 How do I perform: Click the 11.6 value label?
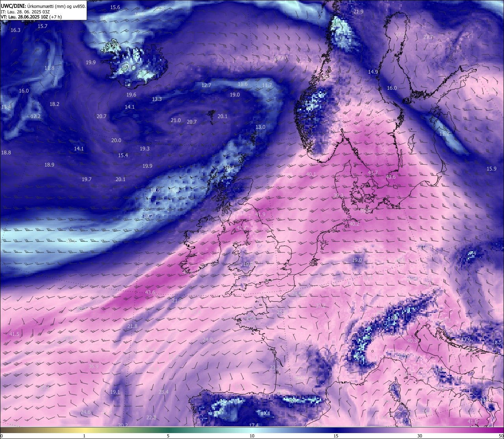(x=243, y=84)
